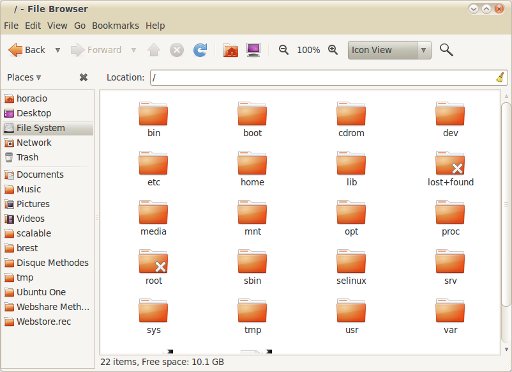This screenshot has width=512, height=372.
Task: Open the View menu
Action: pyautogui.click(x=57, y=26)
